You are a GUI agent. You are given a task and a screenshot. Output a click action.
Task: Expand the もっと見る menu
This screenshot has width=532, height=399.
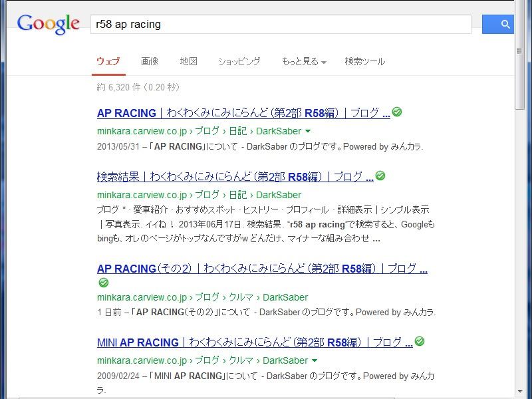coord(304,61)
